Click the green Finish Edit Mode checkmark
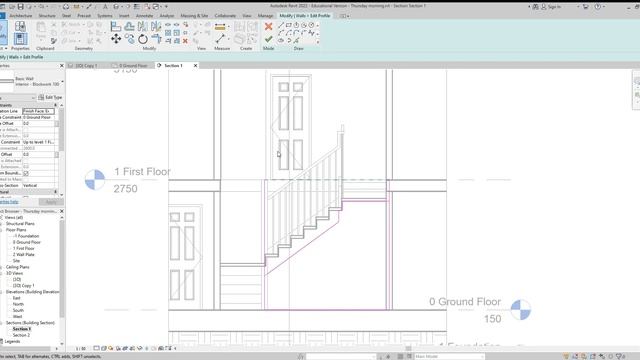Image resolution: width=640 pixels, height=360 pixels. coord(268,39)
